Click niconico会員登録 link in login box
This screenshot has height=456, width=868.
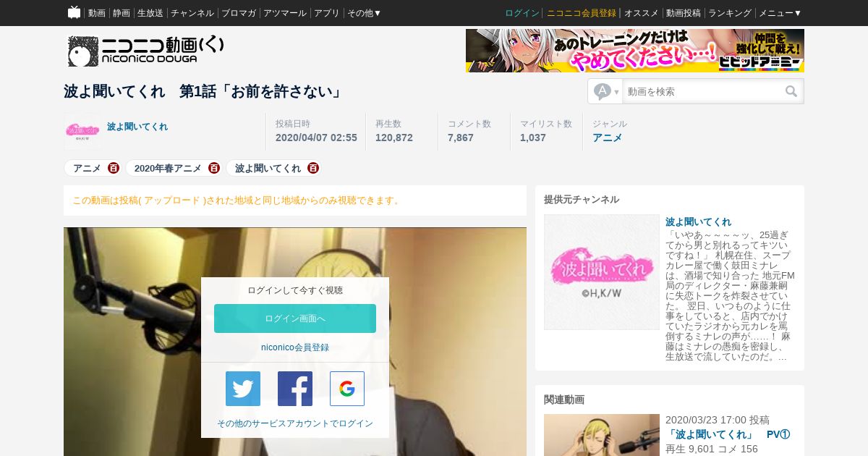tap(295, 347)
